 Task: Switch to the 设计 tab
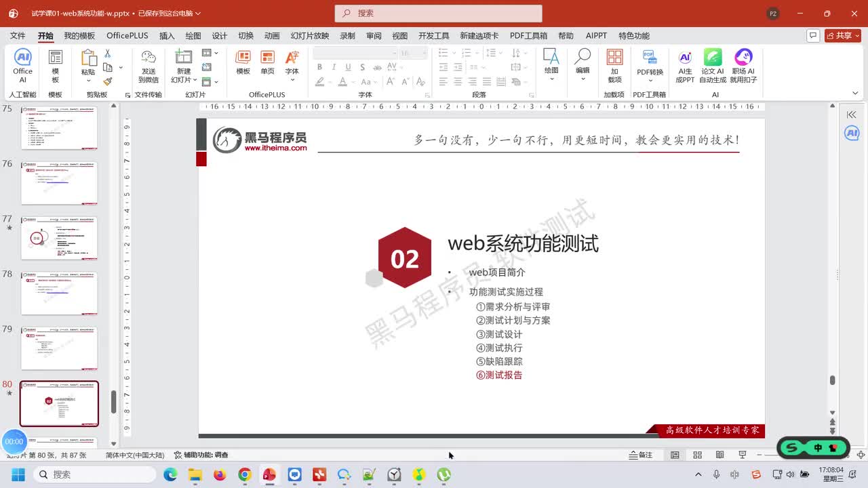(220, 36)
